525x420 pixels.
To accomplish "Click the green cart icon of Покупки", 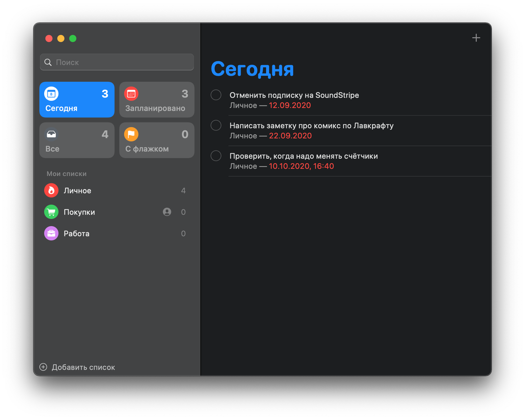I will tap(52, 212).
